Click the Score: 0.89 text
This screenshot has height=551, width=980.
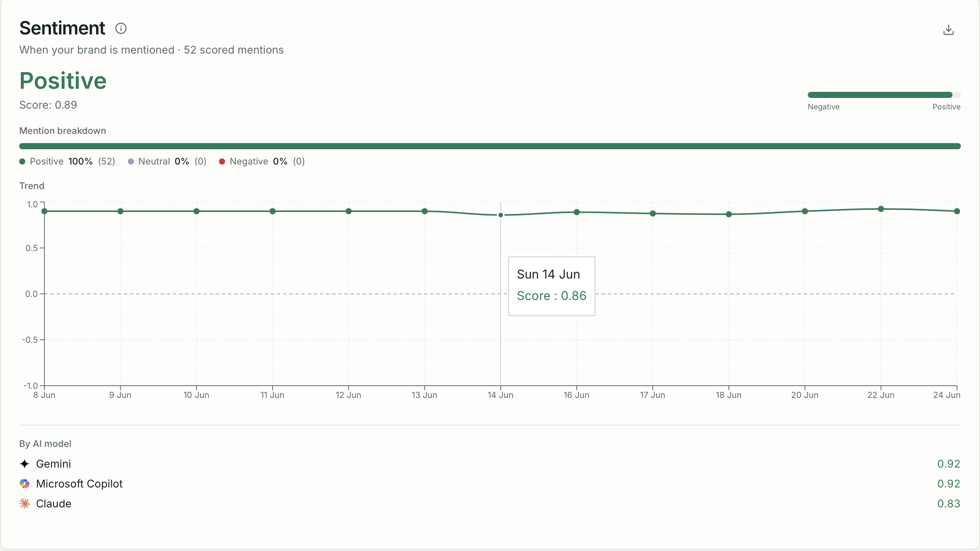click(48, 105)
